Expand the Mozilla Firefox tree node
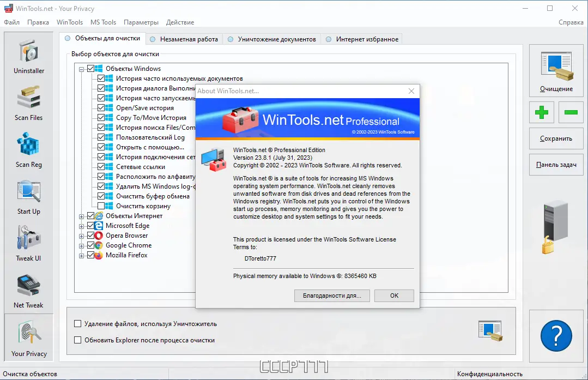The image size is (588, 380). click(x=81, y=256)
